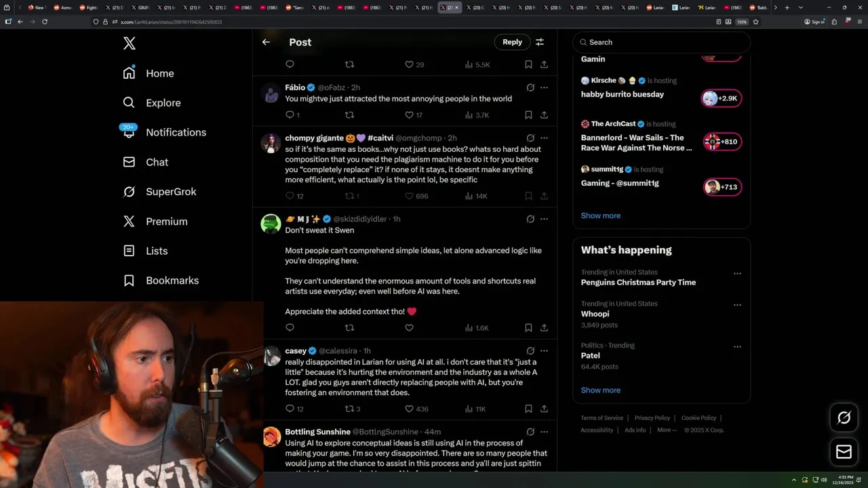868x488 pixels.
Task: Open more options on Fábio's post
Action: click(x=544, y=87)
